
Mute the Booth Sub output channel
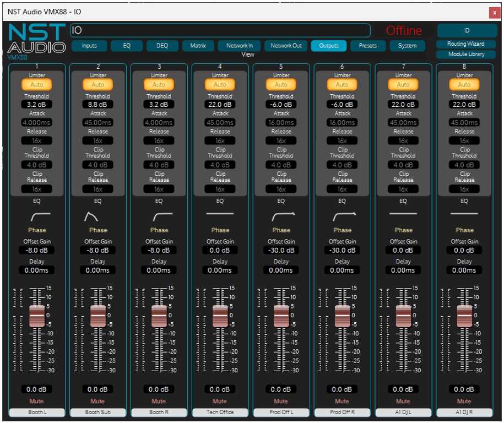[98, 402]
